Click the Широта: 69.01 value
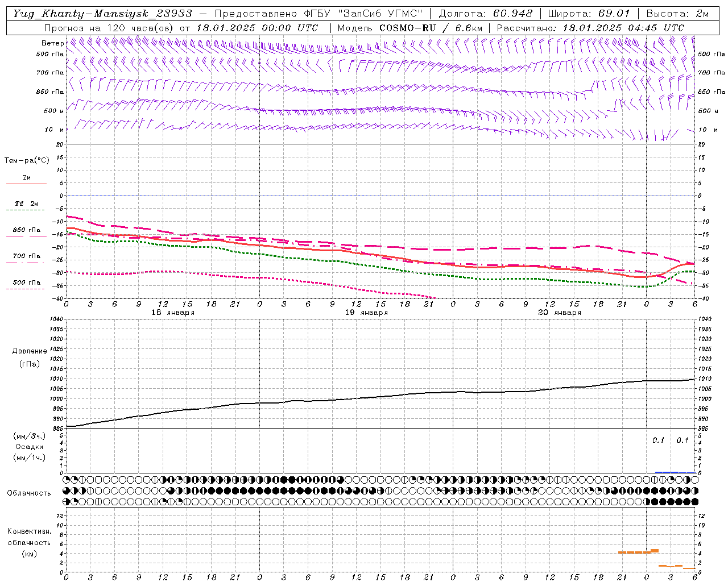The width and height of the screenshot is (728, 582). pyautogui.click(x=589, y=13)
